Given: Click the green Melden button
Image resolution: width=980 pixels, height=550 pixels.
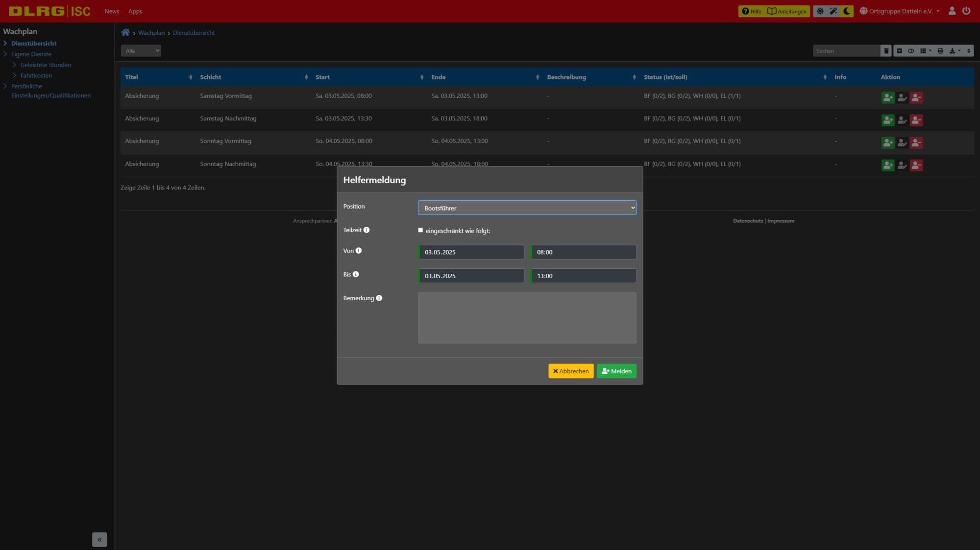Looking at the screenshot, I should coord(616,371).
